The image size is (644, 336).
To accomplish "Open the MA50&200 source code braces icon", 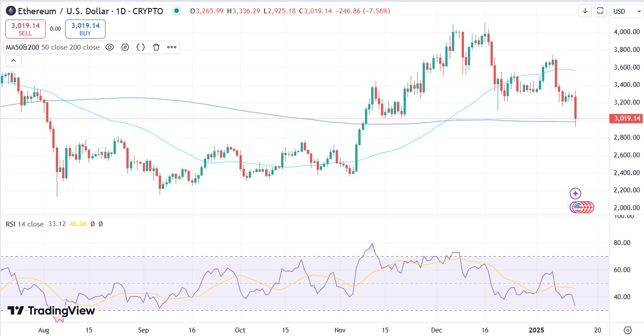I will 141,47.
